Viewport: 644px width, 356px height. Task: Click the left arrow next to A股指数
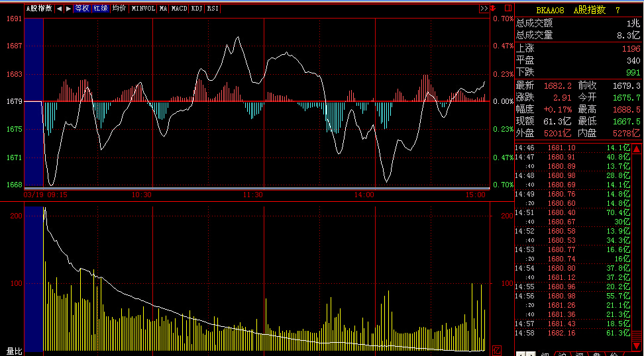tap(59, 9)
